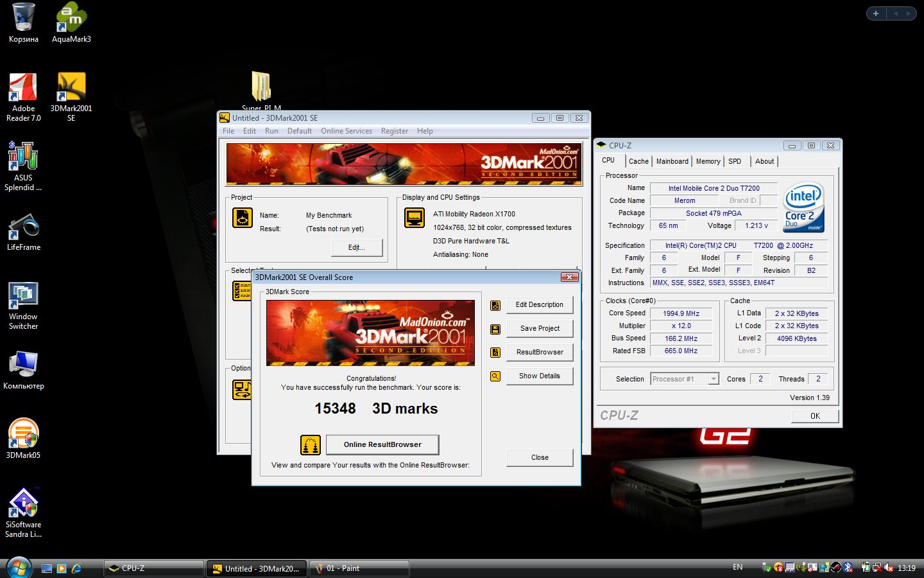Click the Display and CPU Settings monitor icon
The width and height of the screenshot is (924, 578).
(415, 218)
